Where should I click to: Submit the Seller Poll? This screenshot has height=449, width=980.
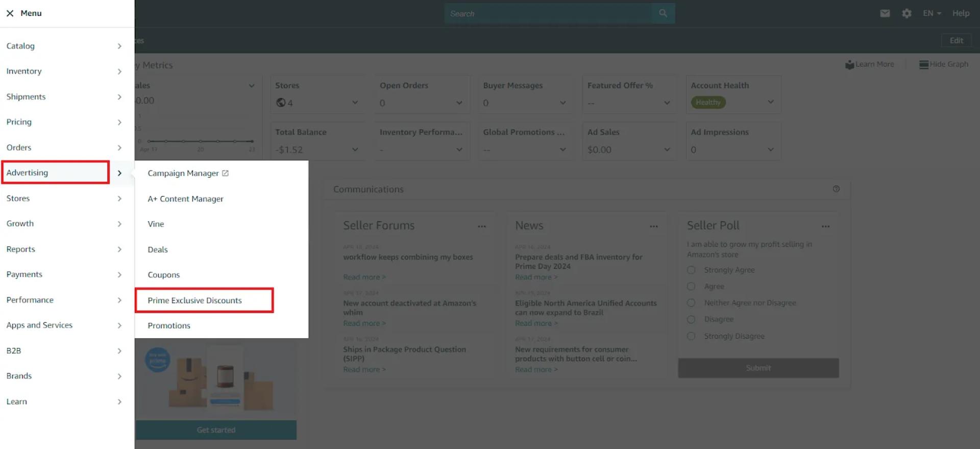point(758,368)
